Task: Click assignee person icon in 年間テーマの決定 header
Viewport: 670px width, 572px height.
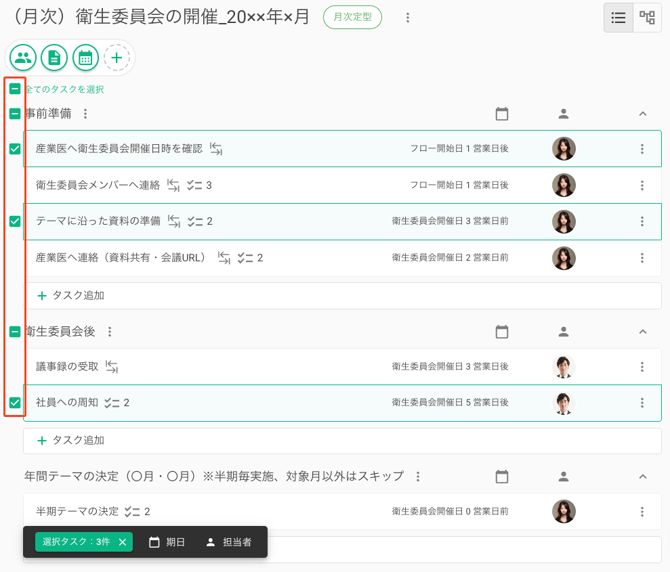Action: pos(564,476)
